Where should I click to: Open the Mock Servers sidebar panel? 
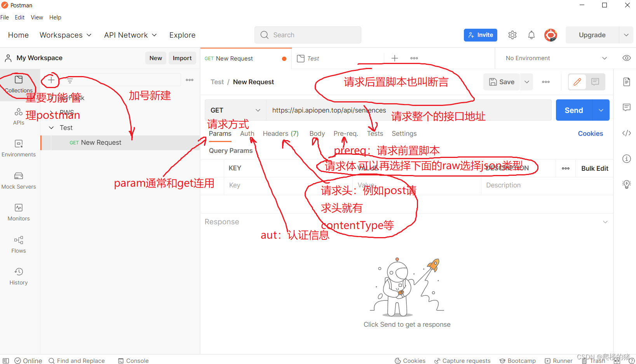point(19,180)
